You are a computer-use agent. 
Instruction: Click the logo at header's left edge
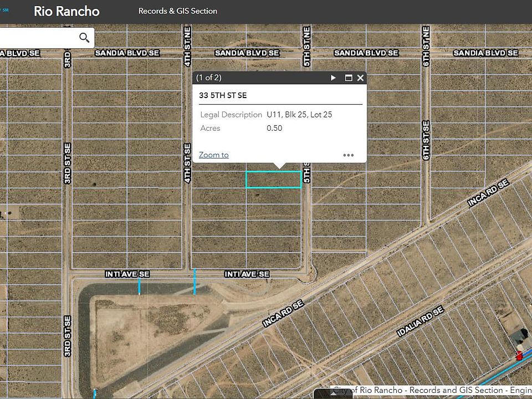4,10
